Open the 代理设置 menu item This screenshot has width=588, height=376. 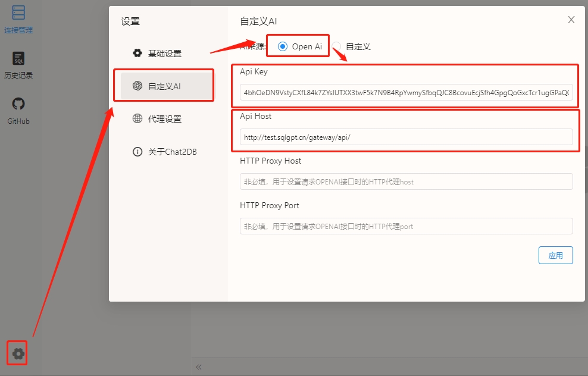[165, 119]
